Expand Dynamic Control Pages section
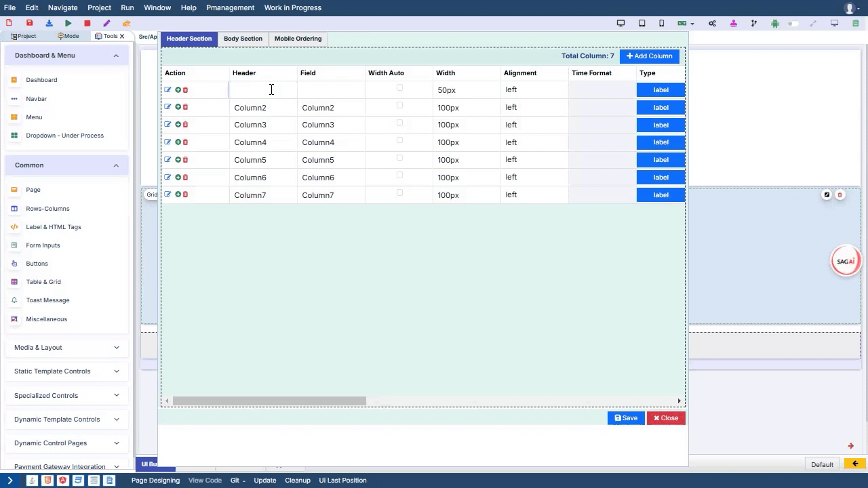This screenshot has width=868, height=488. pos(66,443)
